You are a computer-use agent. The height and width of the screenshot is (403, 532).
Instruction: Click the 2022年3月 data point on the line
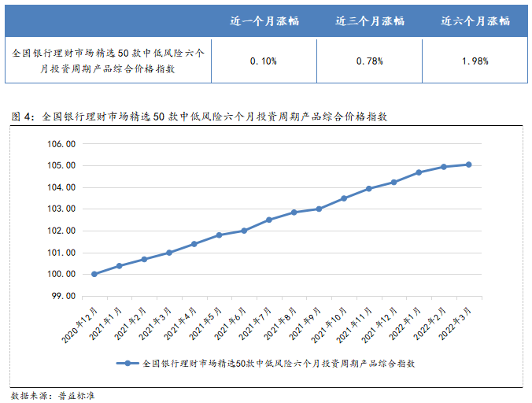click(468, 165)
